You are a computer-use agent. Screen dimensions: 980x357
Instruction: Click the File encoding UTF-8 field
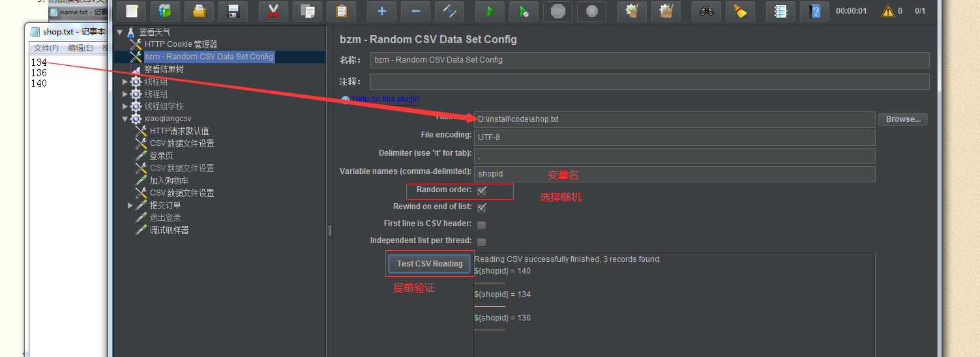674,137
